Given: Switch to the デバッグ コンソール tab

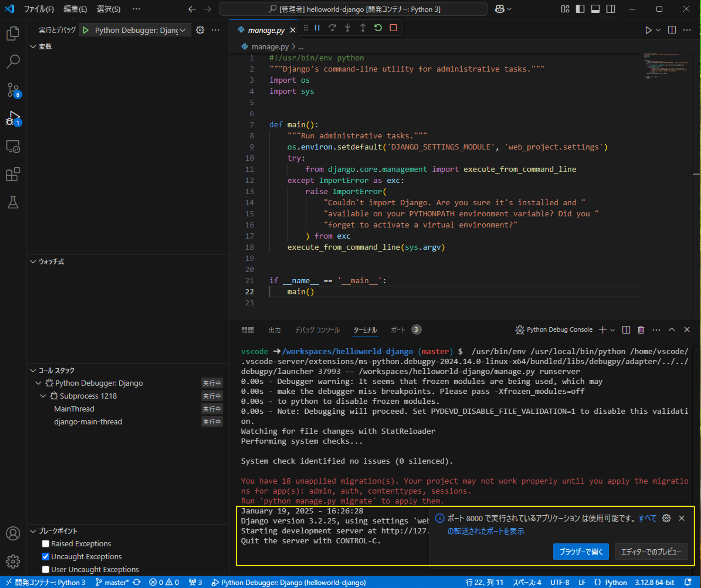Looking at the screenshot, I should [x=317, y=330].
